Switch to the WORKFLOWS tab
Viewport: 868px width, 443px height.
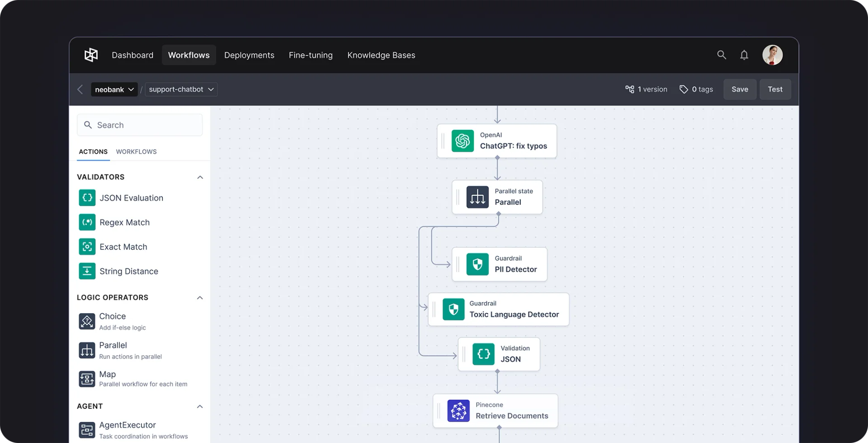click(136, 151)
